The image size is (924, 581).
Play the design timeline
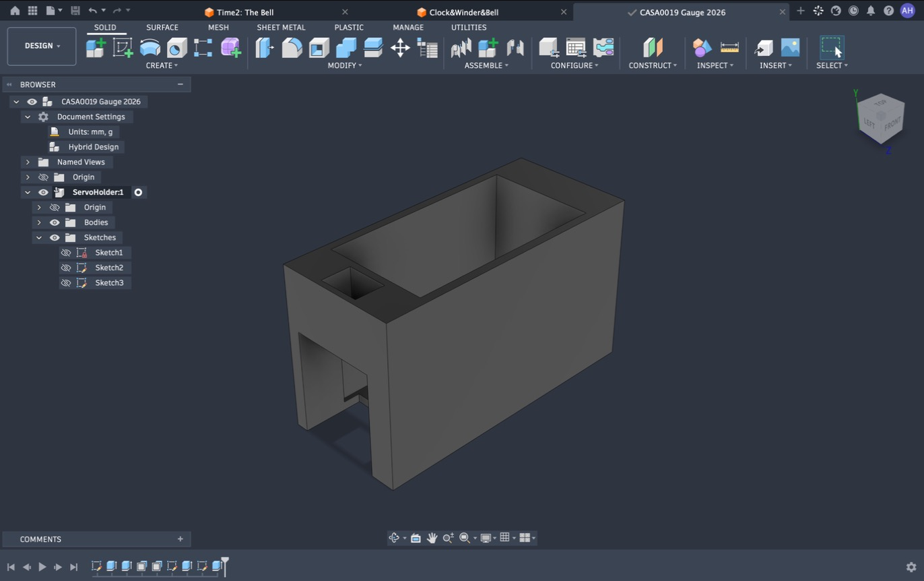[42, 567]
